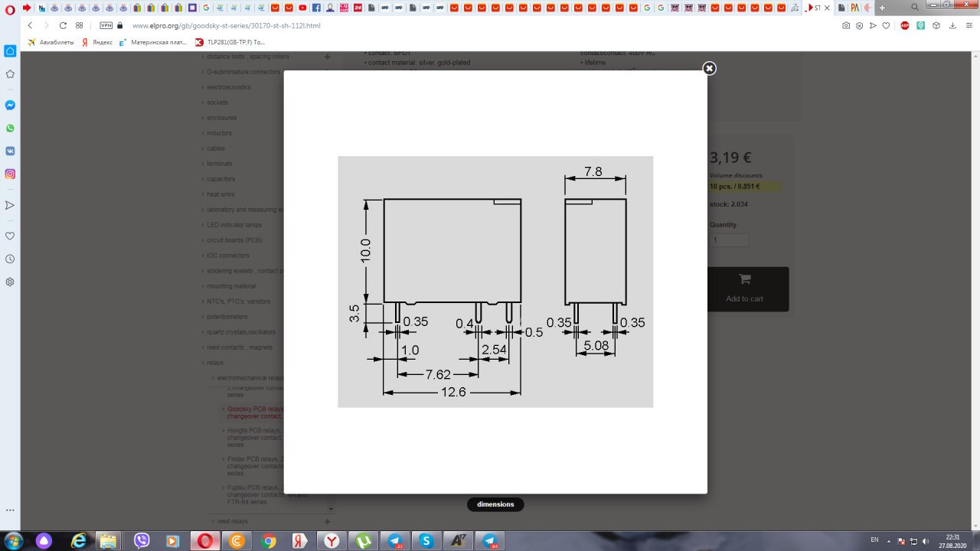980x551 pixels.
Task: Click the relay dimensions drawing
Action: [x=495, y=282]
